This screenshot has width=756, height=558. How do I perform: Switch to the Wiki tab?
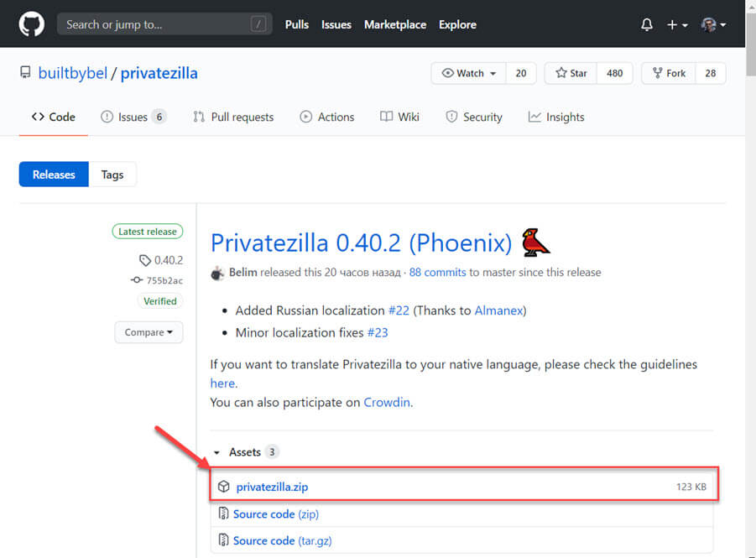[399, 117]
